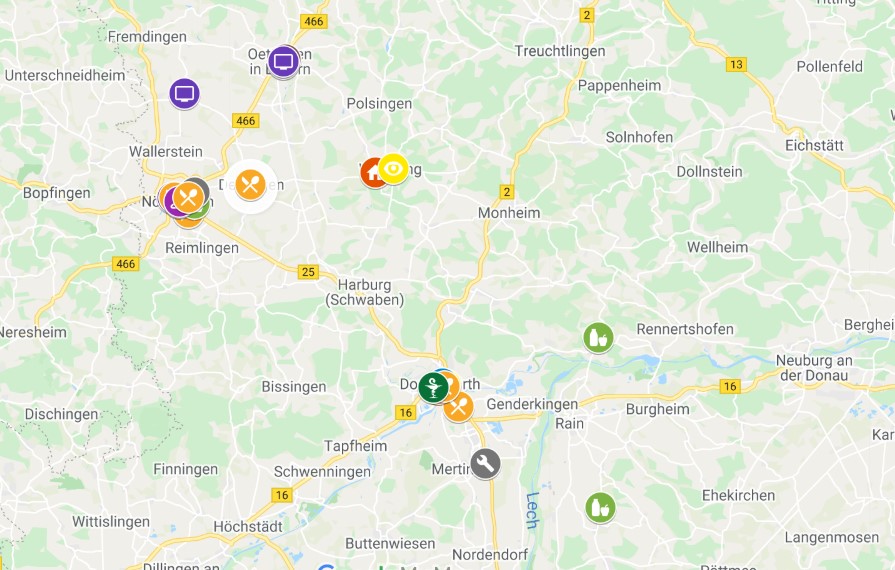This screenshot has height=570, width=895.
Task: Click the road 25 shield near Harburg
Action: tap(308, 272)
